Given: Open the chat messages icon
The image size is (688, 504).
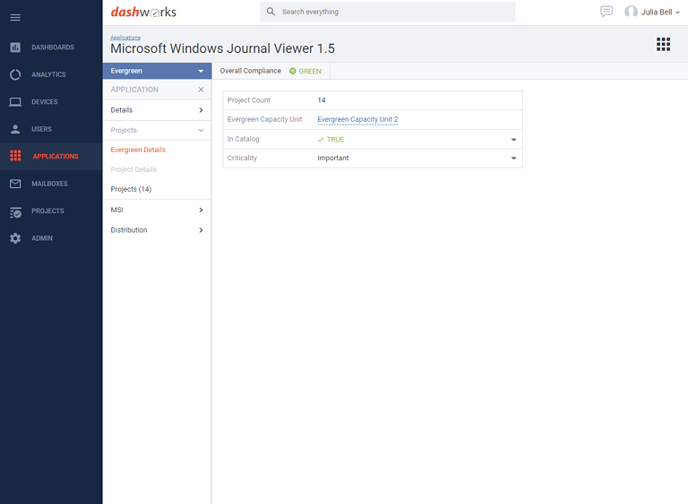Looking at the screenshot, I should point(606,11).
